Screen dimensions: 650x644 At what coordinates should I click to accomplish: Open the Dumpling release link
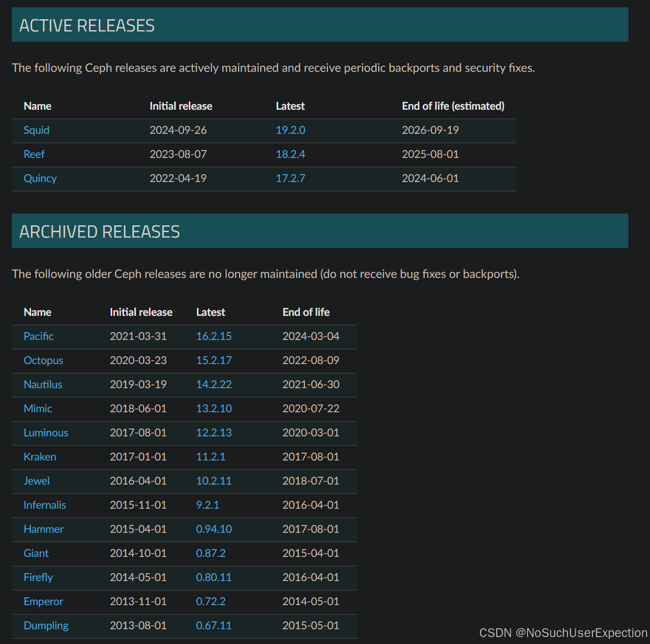pyautogui.click(x=46, y=626)
